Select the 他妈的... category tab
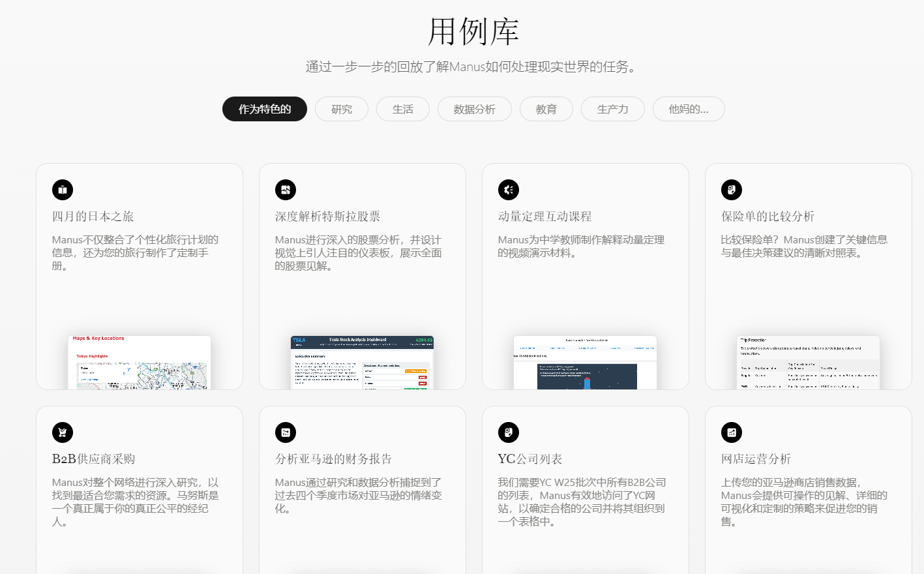 click(x=689, y=109)
